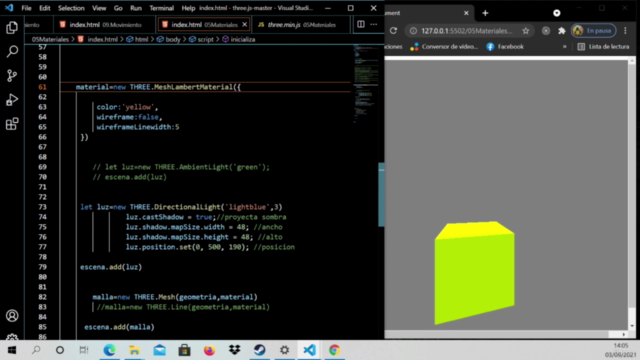
Task: Open the Run and Debug view
Action: [12, 100]
